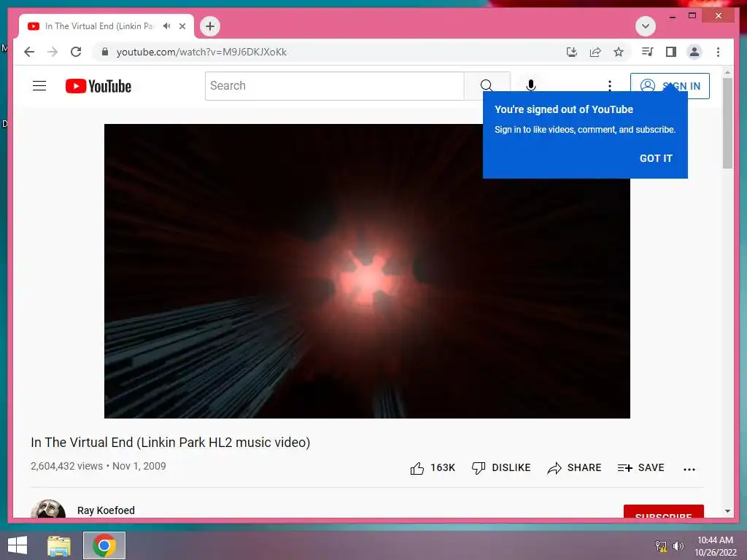
Task: Click the 2,604,432 views text
Action: (66, 466)
